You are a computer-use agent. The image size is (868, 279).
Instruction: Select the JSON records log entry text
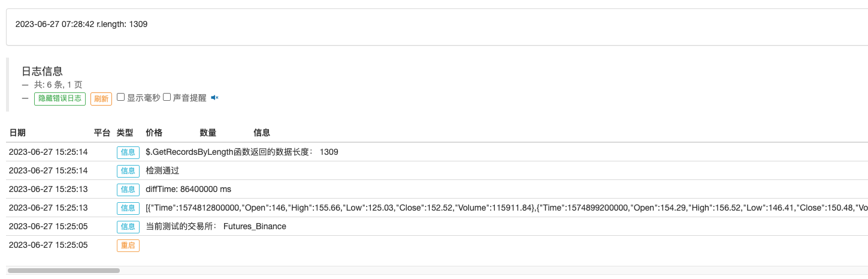[506, 208]
